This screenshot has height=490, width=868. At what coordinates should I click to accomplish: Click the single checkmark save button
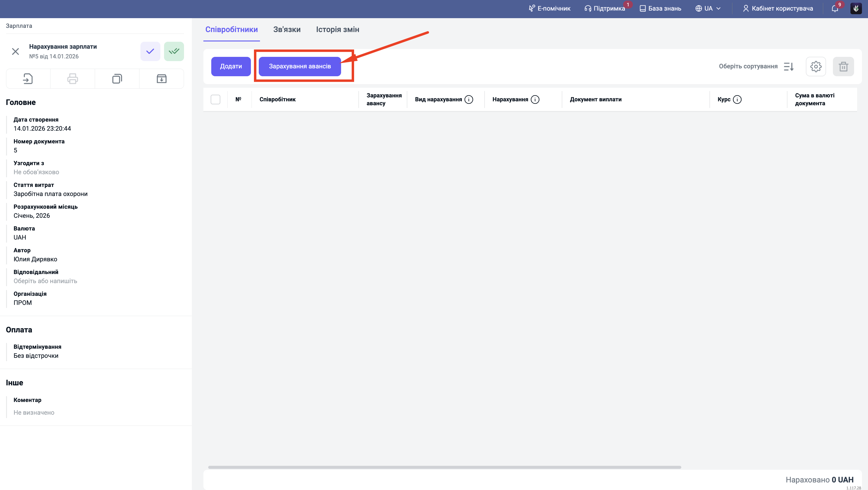tap(150, 51)
